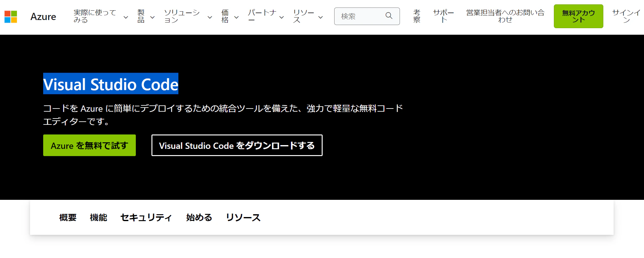Switch to the セキュリティ tab
Image resolution: width=644 pixels, height=258 pixels.
coord(146,218)
